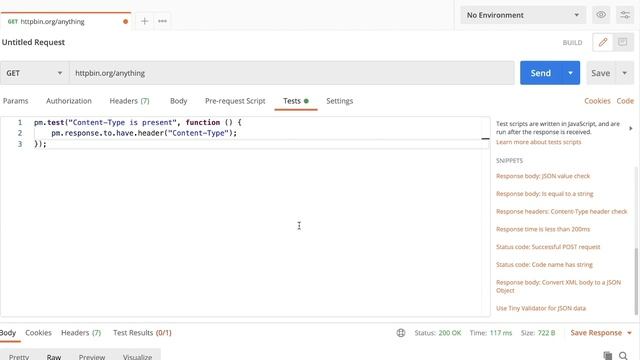Image resolution: width=640 pixels, height=360 pixels.
Task: Insert snippet Successful POST request
Action: pos(548,247)
